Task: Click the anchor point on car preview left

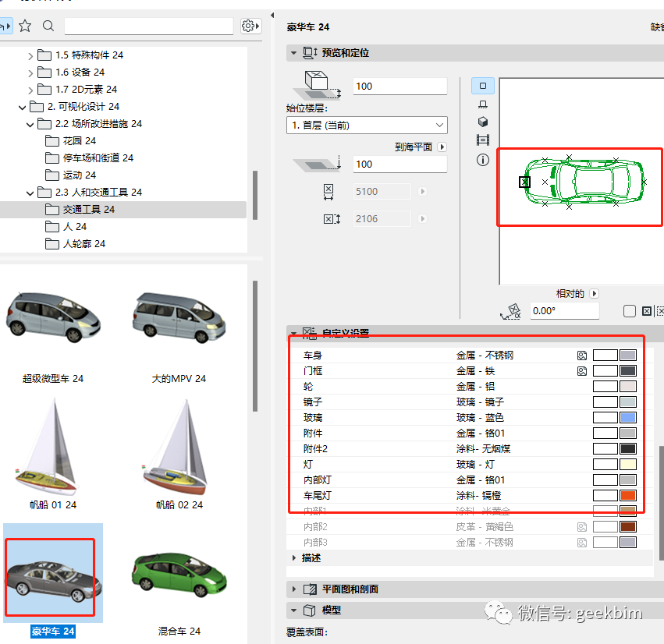Action: pyautogui.click(x=524, y=182)
